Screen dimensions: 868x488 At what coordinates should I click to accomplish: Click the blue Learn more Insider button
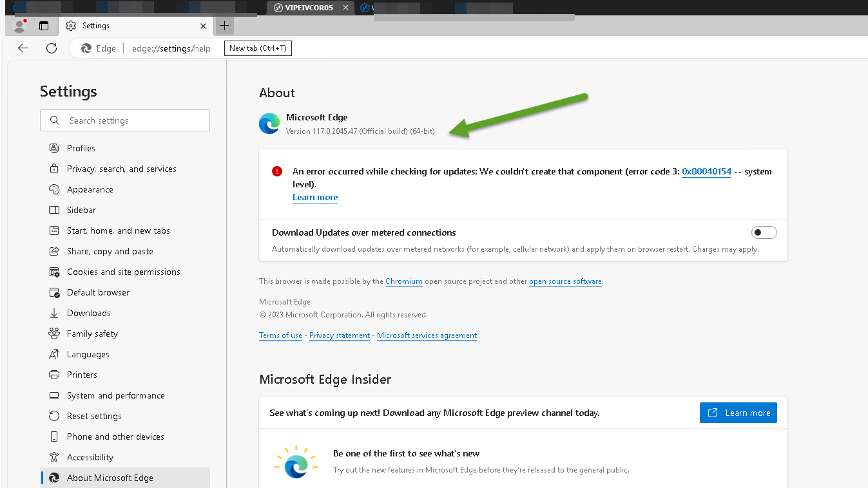click(x=738, y=413)
